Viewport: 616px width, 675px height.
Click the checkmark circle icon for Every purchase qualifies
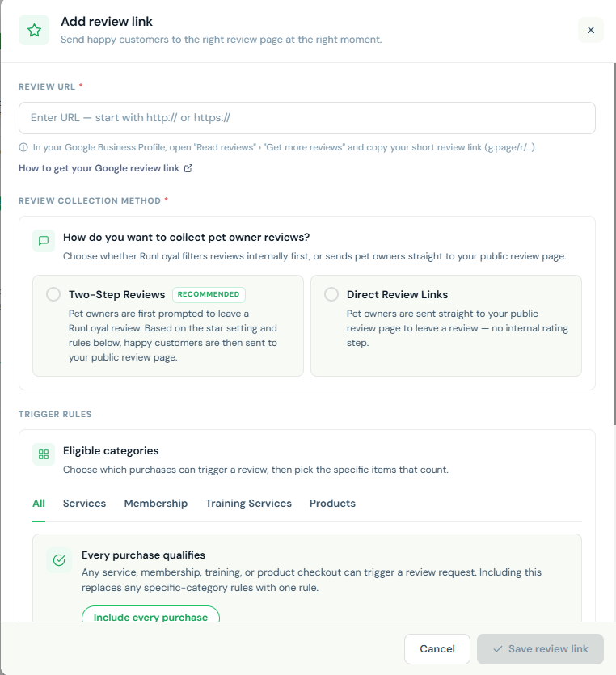[59, 560]
